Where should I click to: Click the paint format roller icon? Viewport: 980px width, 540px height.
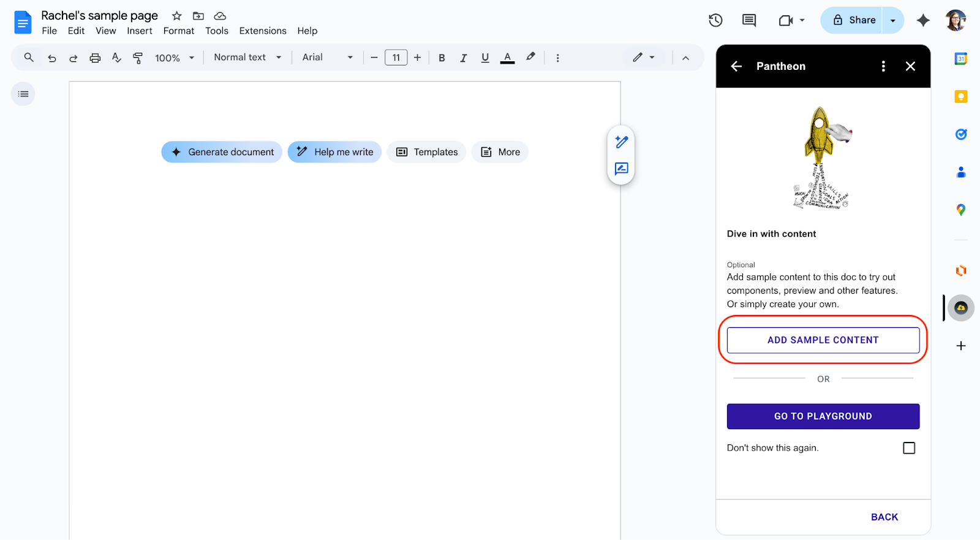pos(138,58)
